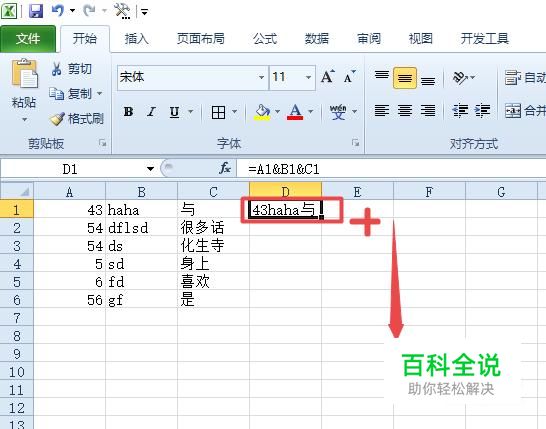Screen dimensions: 546x429
Task: Toggle right horizontal alignment
Action: [428, 111]
